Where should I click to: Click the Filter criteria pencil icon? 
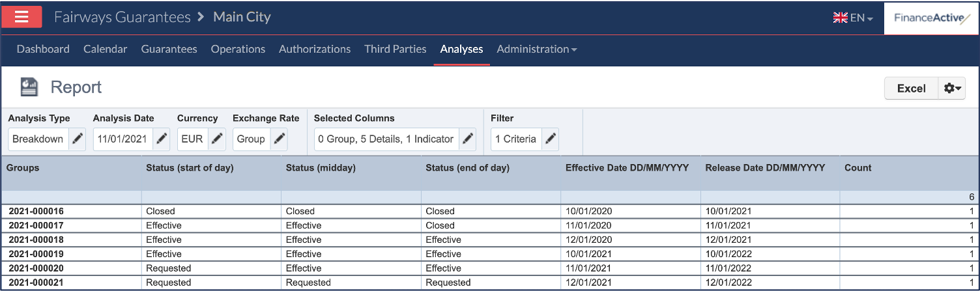pyautogui.click(x=550, y=139)
